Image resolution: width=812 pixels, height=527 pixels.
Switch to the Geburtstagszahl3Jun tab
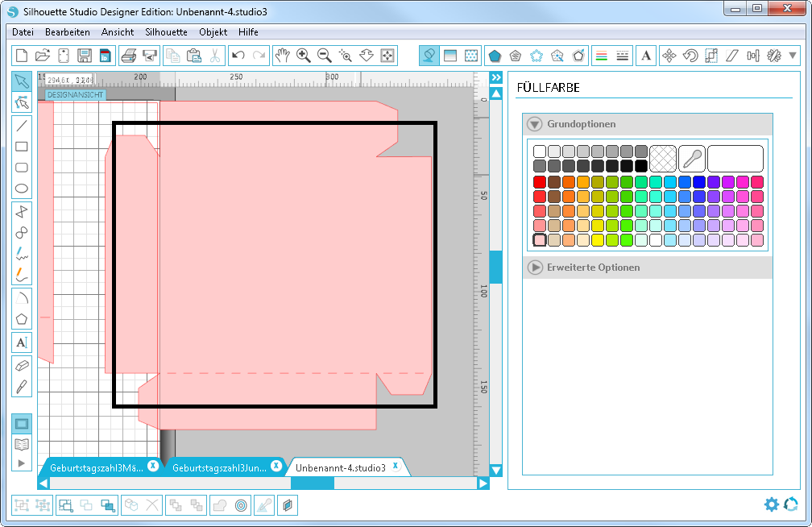(219, 467)
